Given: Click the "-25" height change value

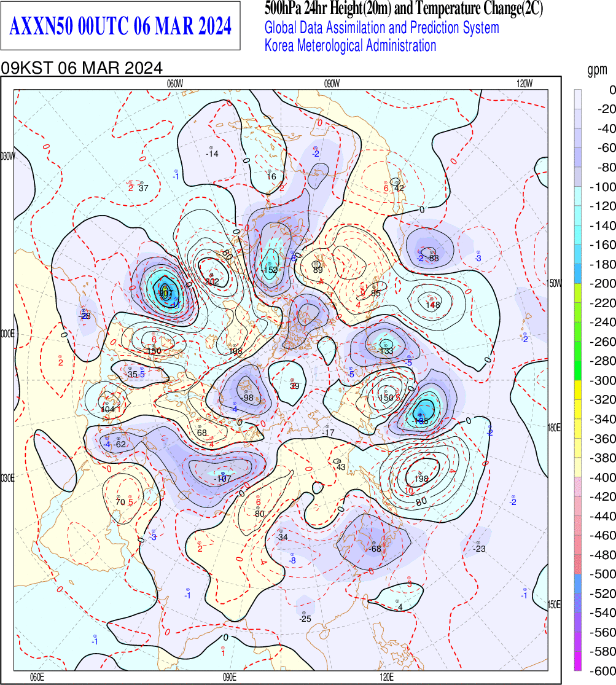Looking at the screenshot, I should 305,619.
